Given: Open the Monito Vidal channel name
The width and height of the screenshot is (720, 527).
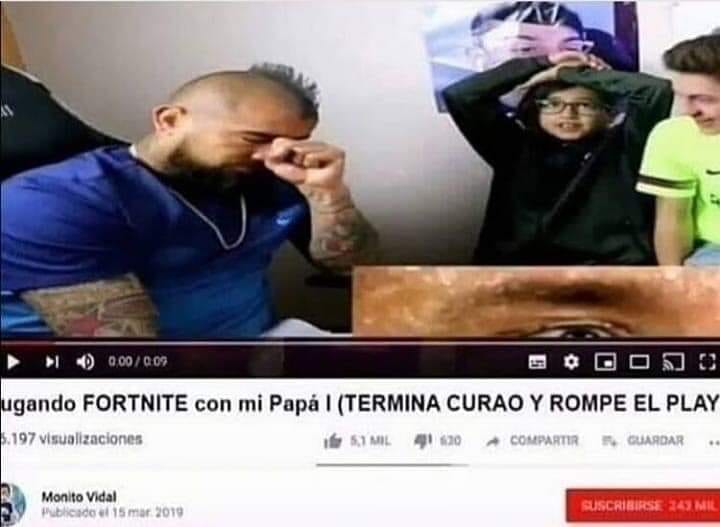Looking at the screenshot, I should (x=79, y=497).
